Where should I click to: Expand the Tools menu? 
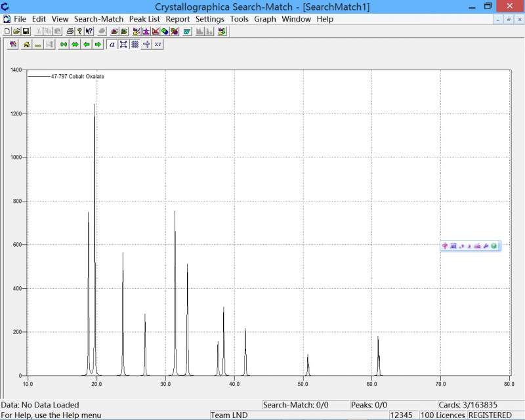(239, 19)
